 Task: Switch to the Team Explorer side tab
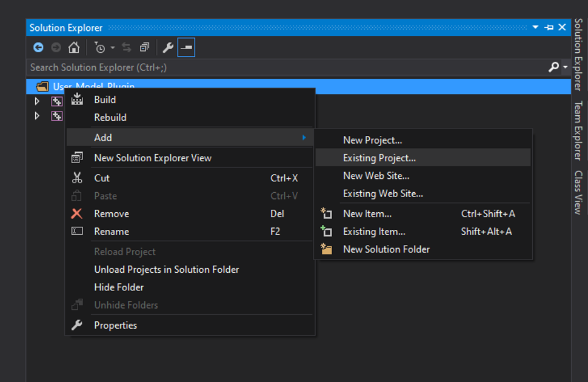click(579, 130)
